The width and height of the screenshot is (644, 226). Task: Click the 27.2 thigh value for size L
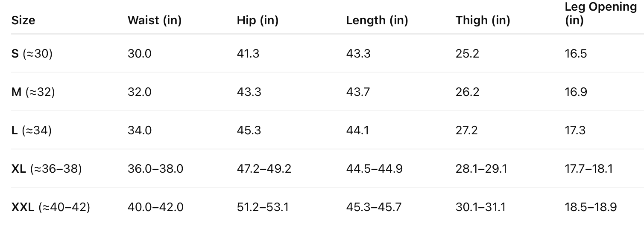466,130
